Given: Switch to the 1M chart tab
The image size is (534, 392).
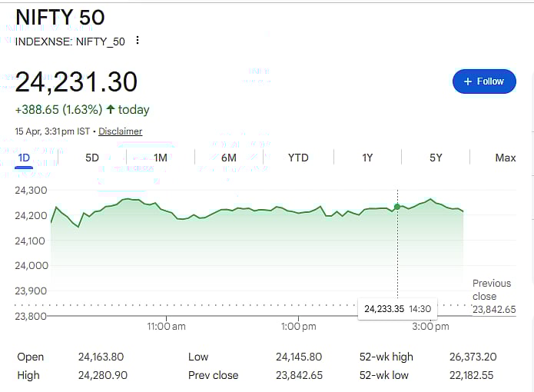Looking at the screenshot, I should 160,158.
